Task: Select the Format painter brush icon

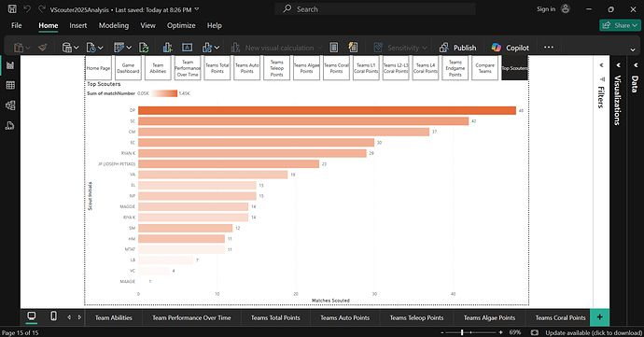Action: tap(42, 48)
